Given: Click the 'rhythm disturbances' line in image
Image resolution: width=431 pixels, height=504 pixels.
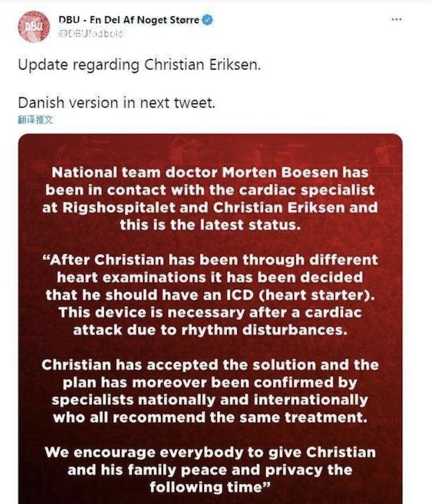Looking at the screenshot, I should [210, 330].
